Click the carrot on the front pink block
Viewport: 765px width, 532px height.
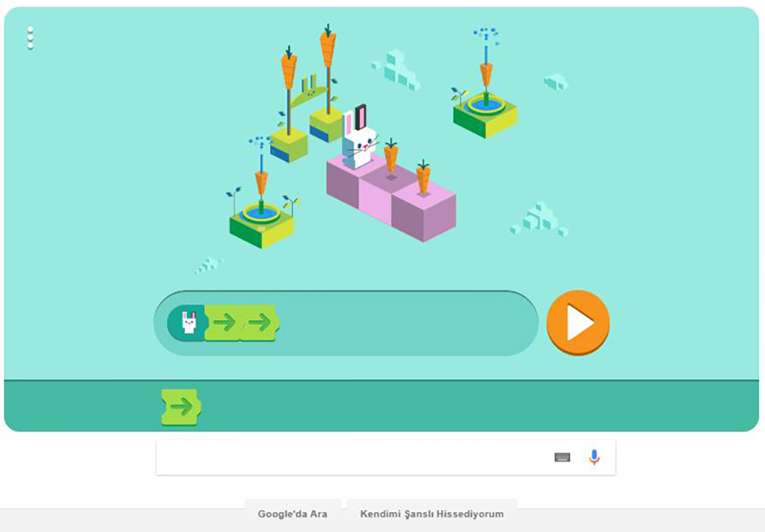point(423,177)
